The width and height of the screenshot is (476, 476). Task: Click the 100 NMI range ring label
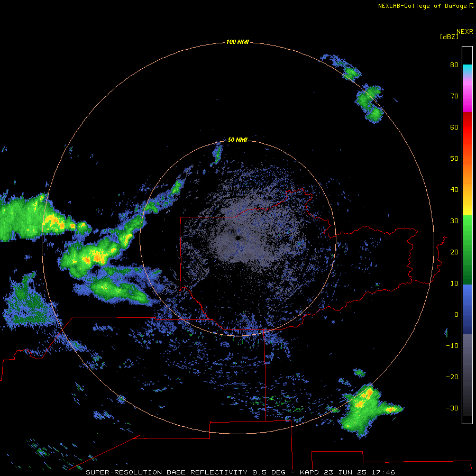pos(237,42)
